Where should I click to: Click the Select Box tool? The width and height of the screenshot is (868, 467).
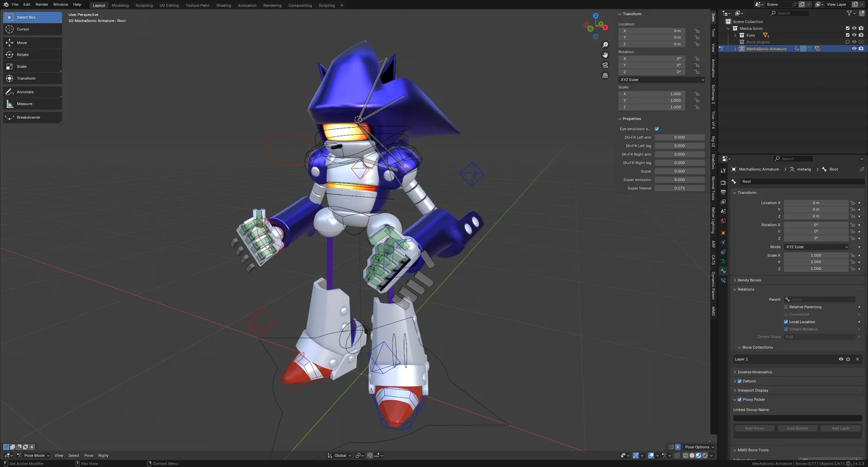[x=33, y=17]
